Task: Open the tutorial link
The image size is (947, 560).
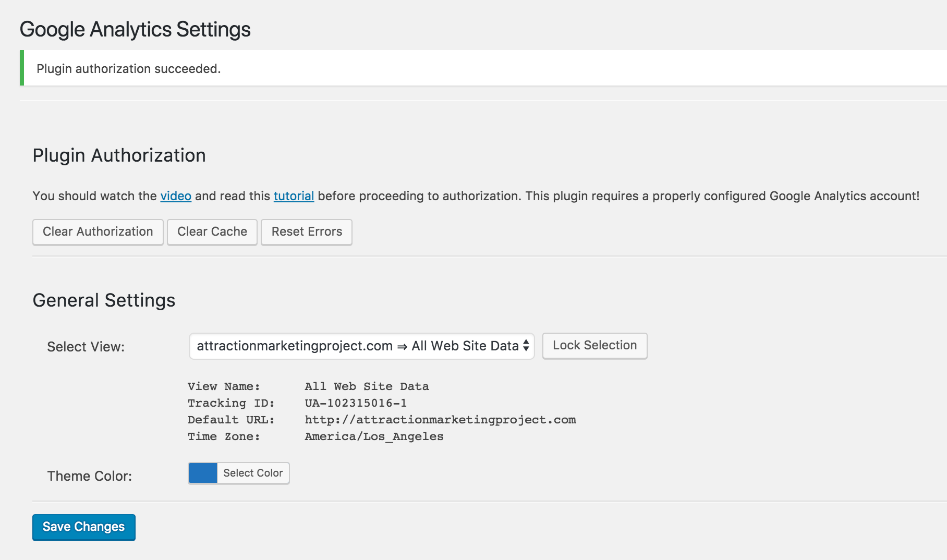Action: click(294, 196)
